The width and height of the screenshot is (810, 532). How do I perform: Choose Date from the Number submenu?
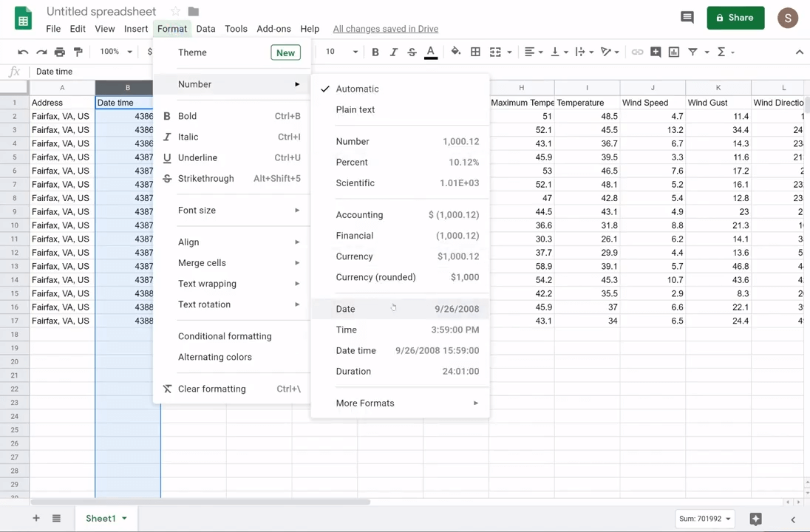345,309
